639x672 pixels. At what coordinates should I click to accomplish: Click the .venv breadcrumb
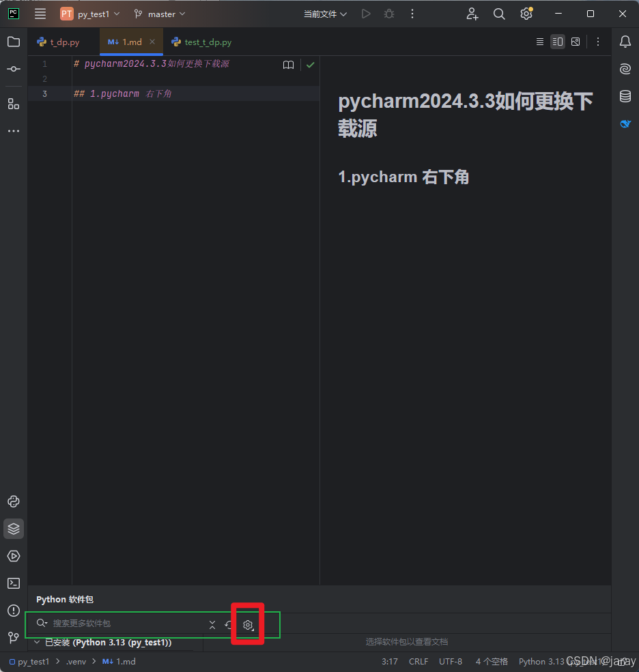coord(76,662)
